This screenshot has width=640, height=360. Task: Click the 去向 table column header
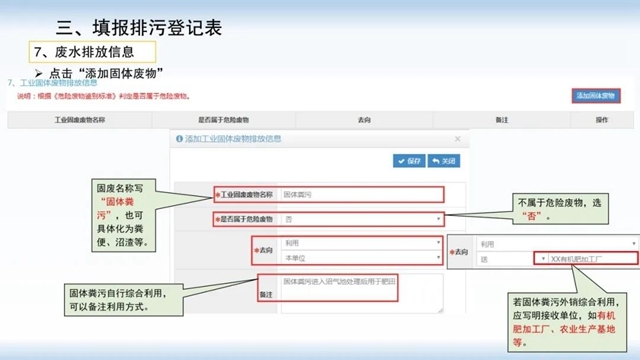(364, 120)
